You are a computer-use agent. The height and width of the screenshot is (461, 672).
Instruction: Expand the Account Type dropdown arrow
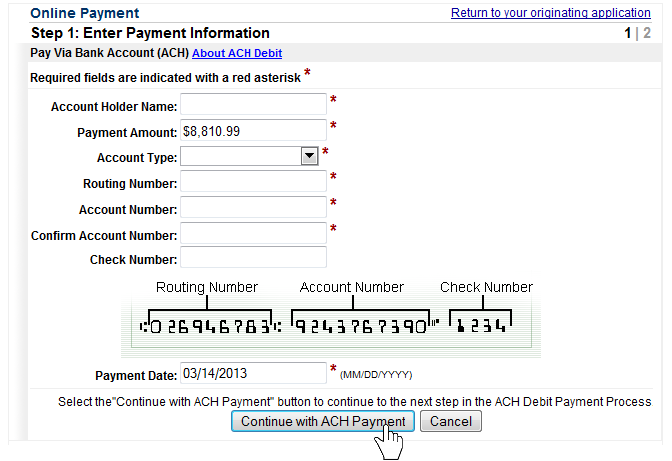click(x=309, y=156)
